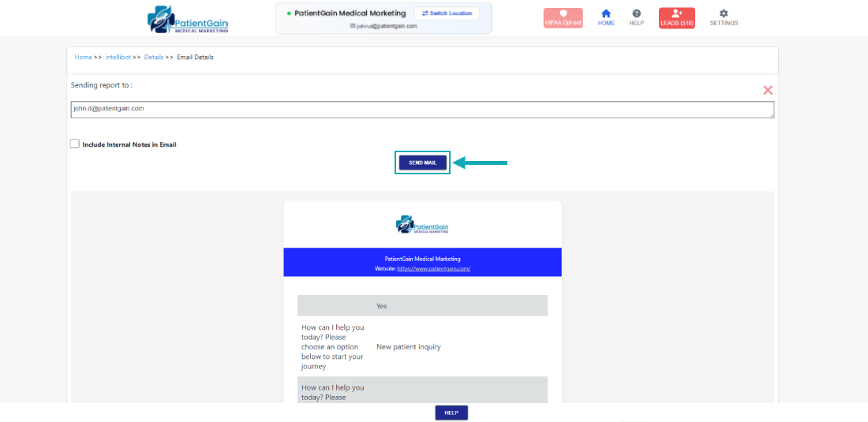Click the HIPAA Opt-out shield button
Viewport: 868px width, 422px height.
[563, 18]
